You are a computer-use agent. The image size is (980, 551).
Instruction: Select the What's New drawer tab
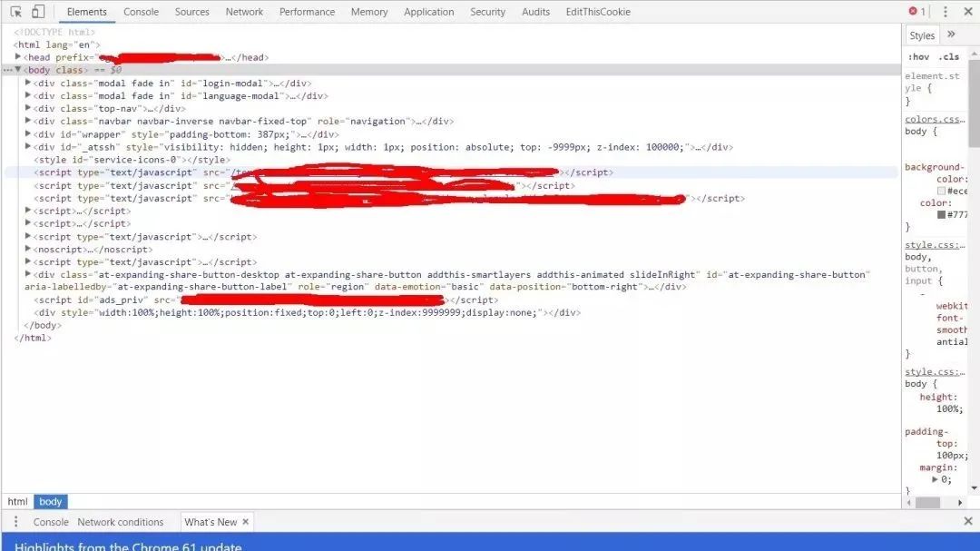(210, 522)
